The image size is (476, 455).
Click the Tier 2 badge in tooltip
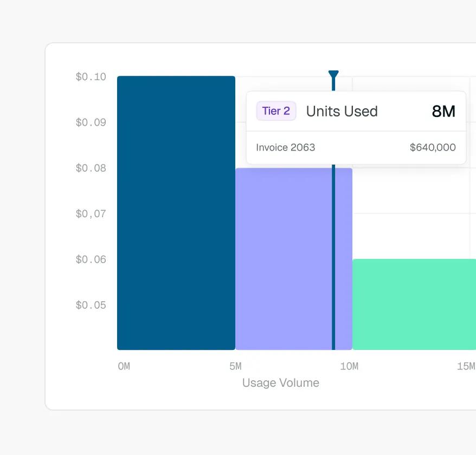[x=276, y=111]
